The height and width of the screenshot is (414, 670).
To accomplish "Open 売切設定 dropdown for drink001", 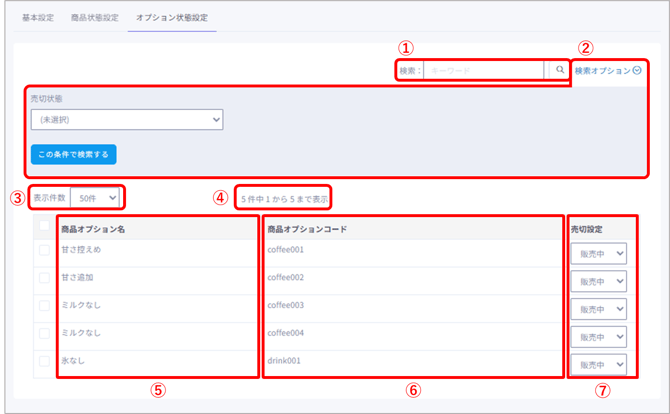I will [x=602, y=364].
